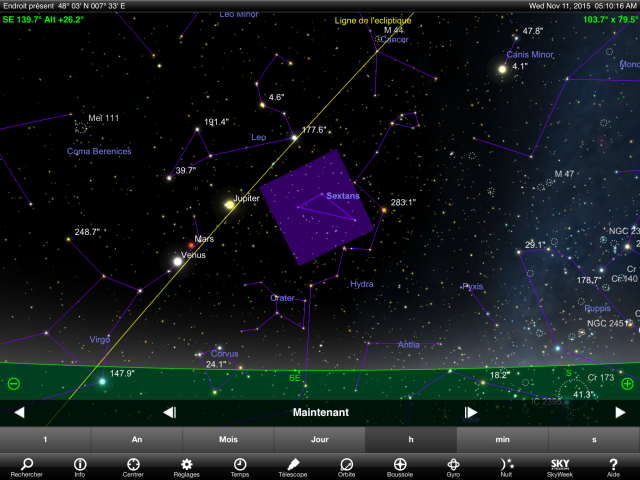Select the highlighted Sextans constellation
Viewport: 640px width, 480px height.
click(317, 207)
